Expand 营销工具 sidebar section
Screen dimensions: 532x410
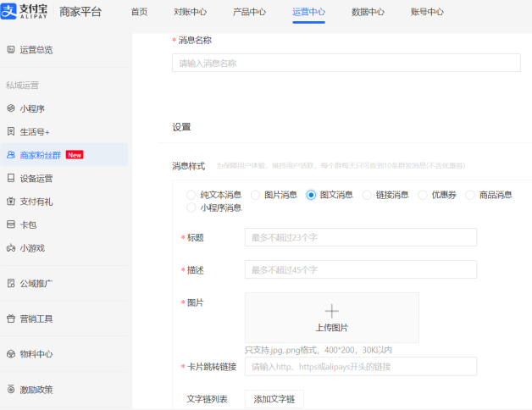(x=36, y=319)
